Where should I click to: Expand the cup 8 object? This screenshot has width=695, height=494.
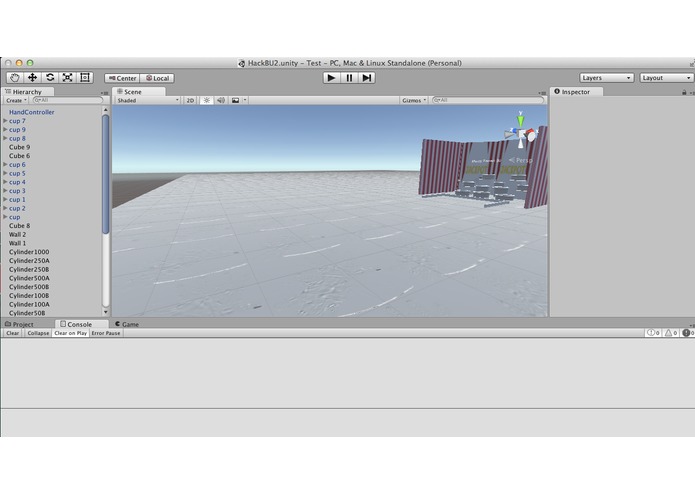5,138
